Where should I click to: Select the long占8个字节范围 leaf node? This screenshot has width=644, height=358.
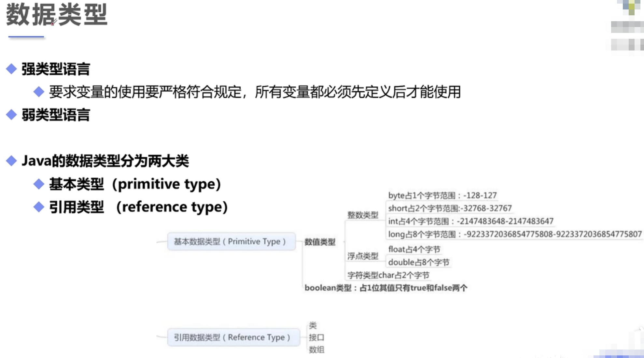point(514,234)
